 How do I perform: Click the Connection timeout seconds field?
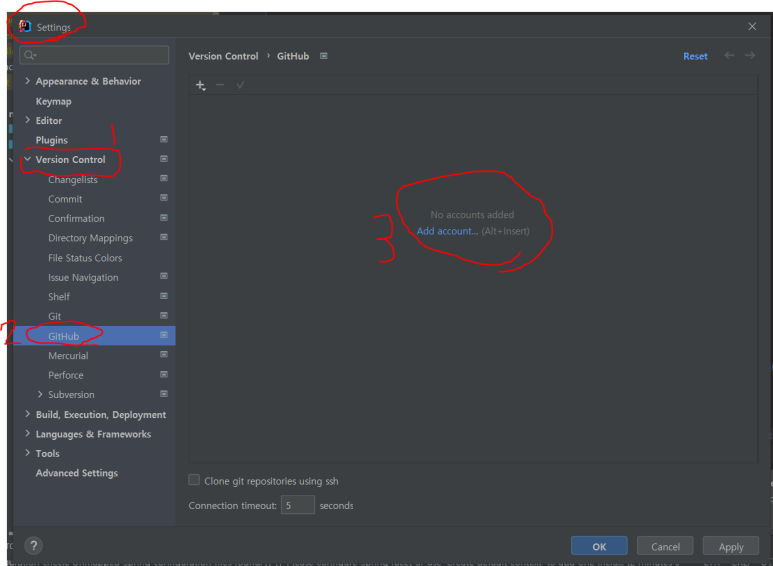click(x=298, y=505)
